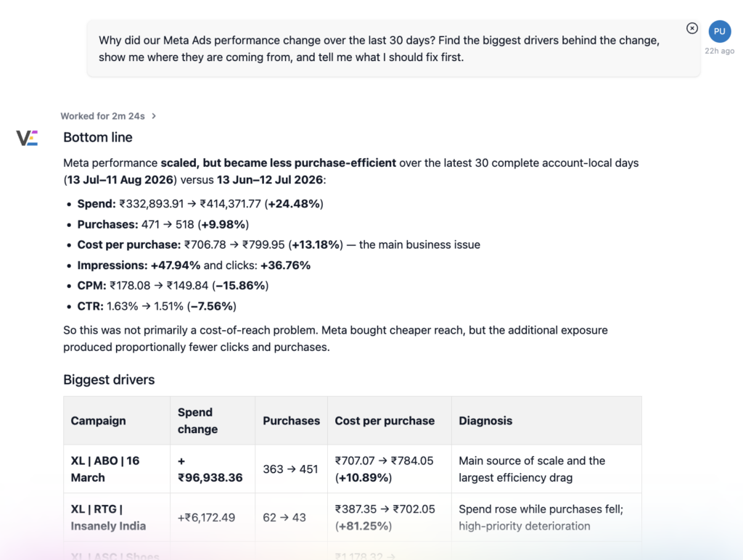Click the user prompt message bubble

coord(393,49)
